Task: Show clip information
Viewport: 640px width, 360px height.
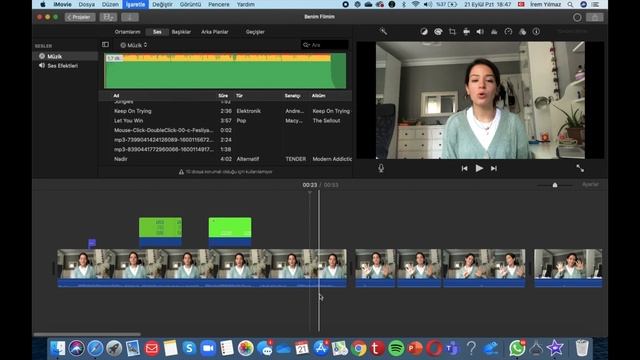Action: [536, 31]
